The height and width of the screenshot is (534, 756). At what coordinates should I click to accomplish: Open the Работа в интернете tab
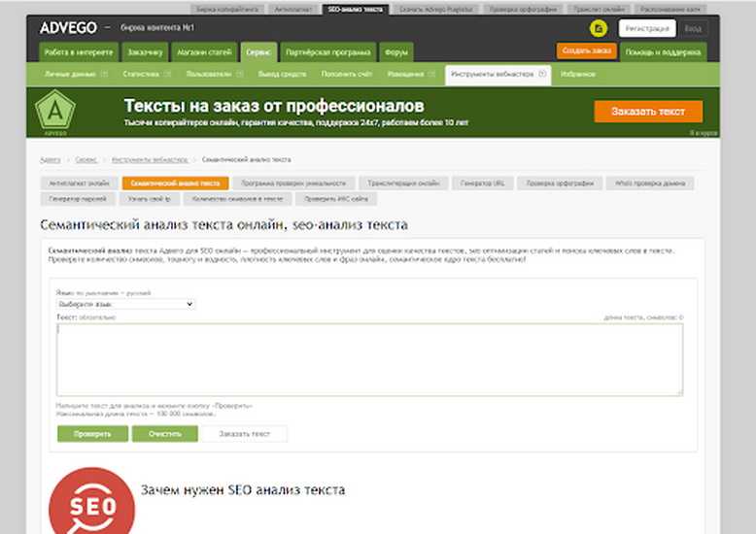[79, 52]
